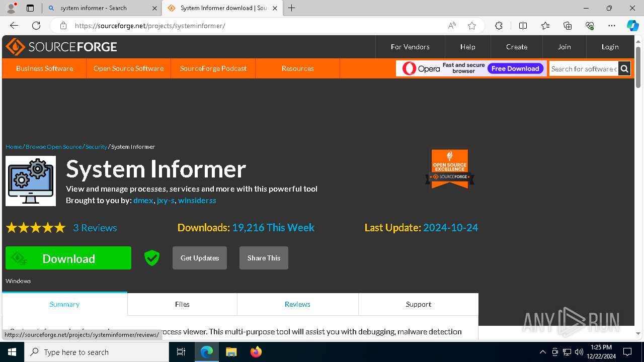The height and width of the screenshot is (362, 644).
Task: Add page to favorites star icon
Action: pos(472,26)
